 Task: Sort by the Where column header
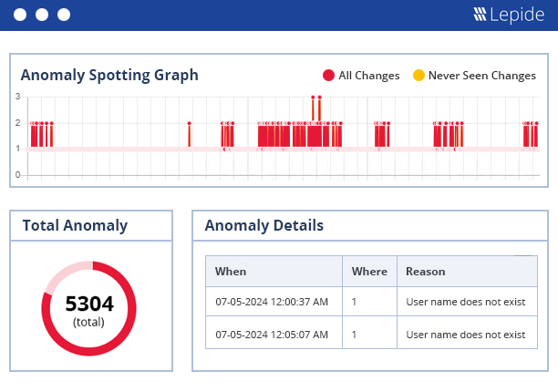click(369, 272)
